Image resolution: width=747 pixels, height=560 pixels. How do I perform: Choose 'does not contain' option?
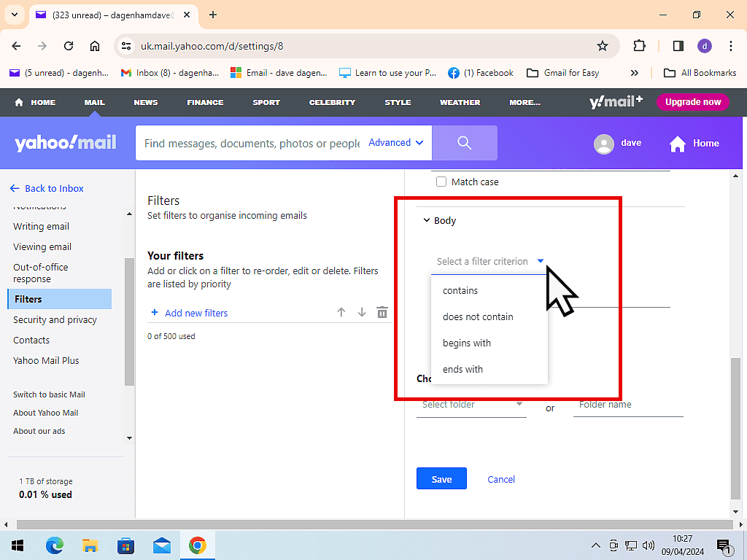tap(478, 316)
